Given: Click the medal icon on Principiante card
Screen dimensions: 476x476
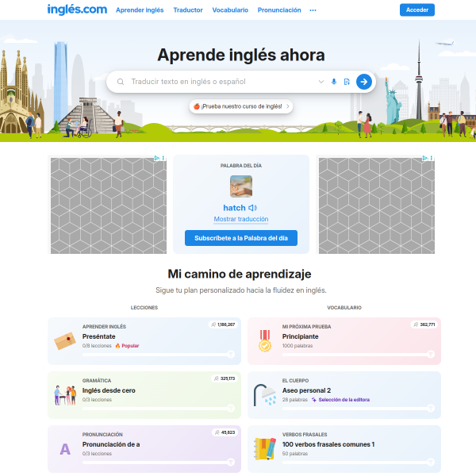Looking at the screenshot, I should (x=265, y=341).
